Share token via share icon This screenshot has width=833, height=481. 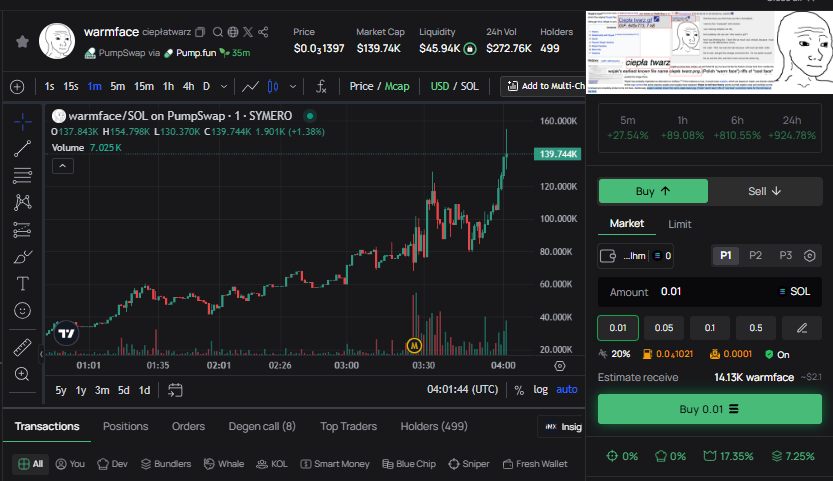(263, 32)
